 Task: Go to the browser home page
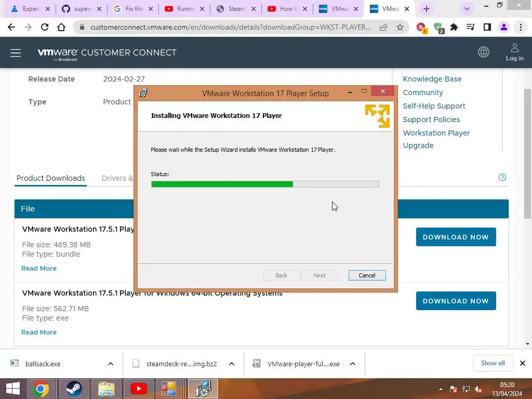[61, 27]
